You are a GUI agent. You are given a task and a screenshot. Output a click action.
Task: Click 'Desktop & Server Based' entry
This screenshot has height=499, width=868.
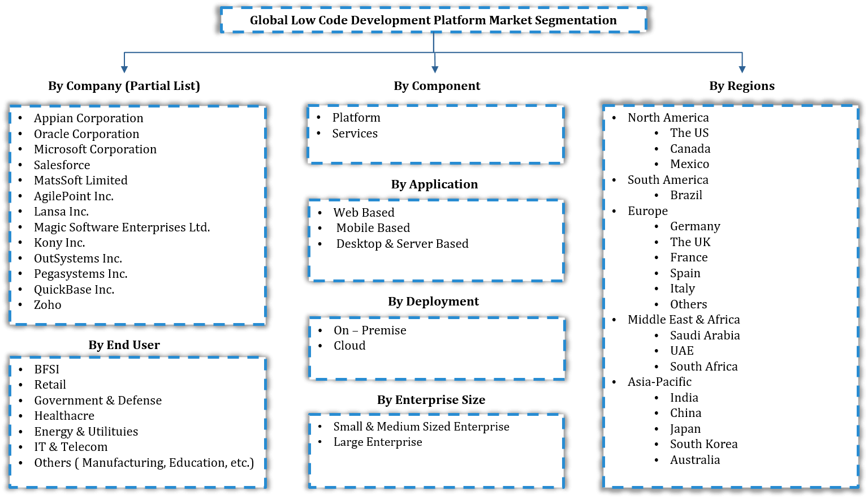pyautogui.click(x=402, y=244)
